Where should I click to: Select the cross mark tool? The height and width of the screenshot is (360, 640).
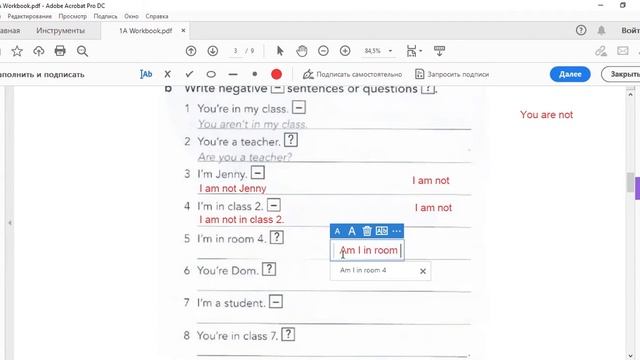(167, 74)
